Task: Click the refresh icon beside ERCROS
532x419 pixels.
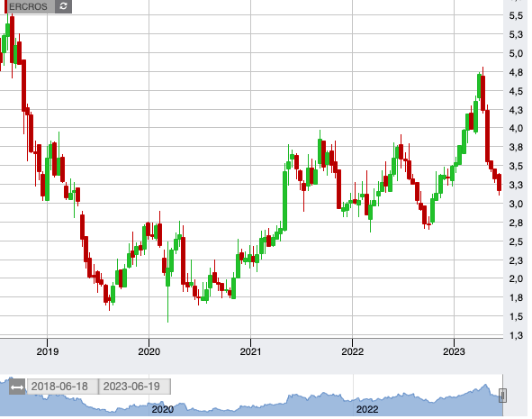Action: click(x=63, y=6)
